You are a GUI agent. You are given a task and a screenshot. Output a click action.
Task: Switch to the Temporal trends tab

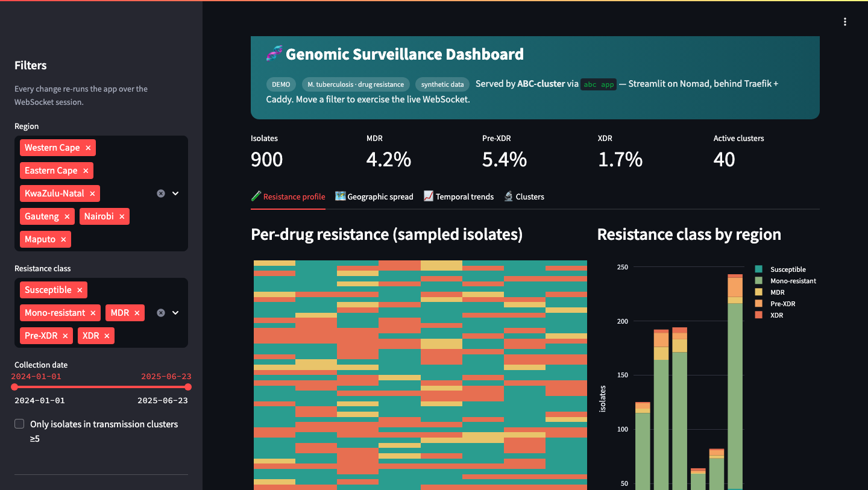point(459,196)
